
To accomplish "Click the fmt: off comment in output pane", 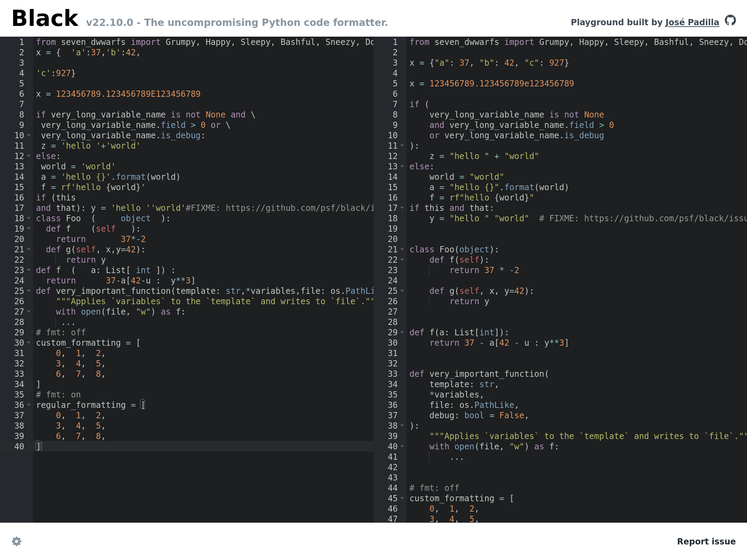I will coord(434,488).
